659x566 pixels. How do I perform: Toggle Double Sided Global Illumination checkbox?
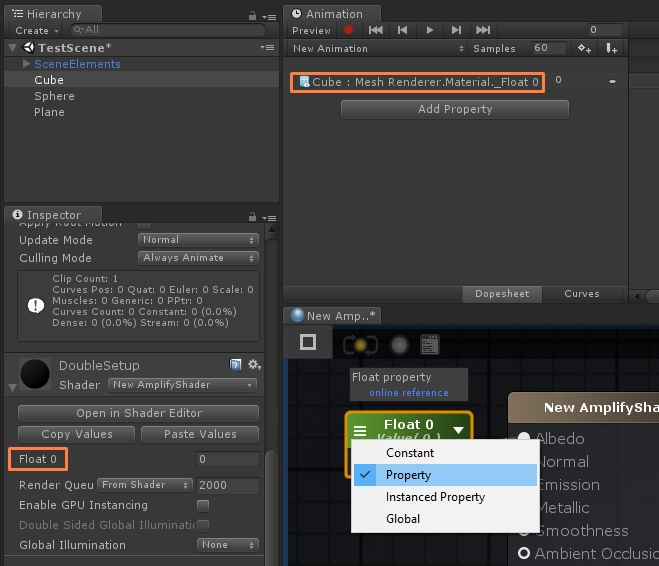click(x=203, y=525)
